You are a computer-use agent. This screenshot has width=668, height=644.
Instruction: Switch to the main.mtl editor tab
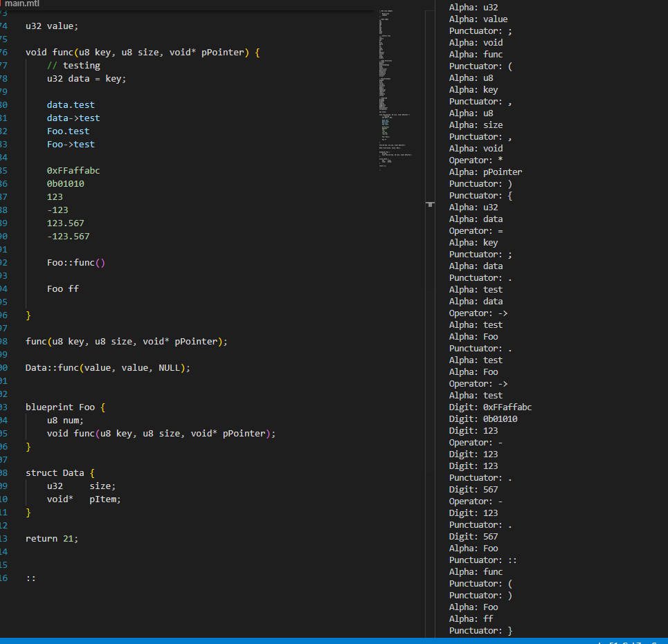tap(21, 3)
